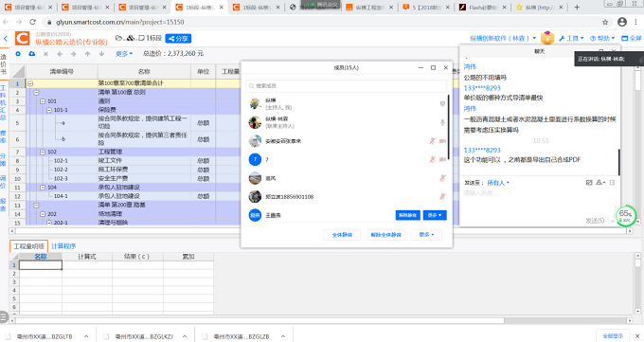Open a new browser tab with plus button

[577, 7]
